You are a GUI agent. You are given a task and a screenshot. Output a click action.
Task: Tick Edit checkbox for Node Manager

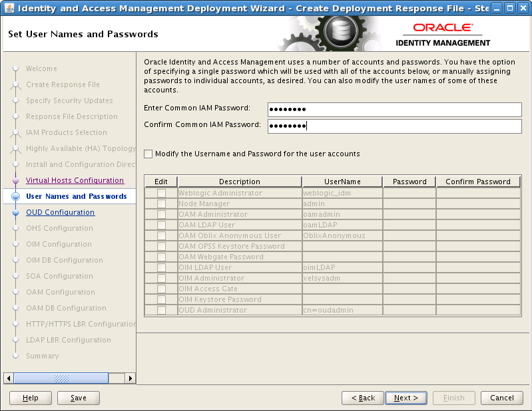[x=161, y=204]
